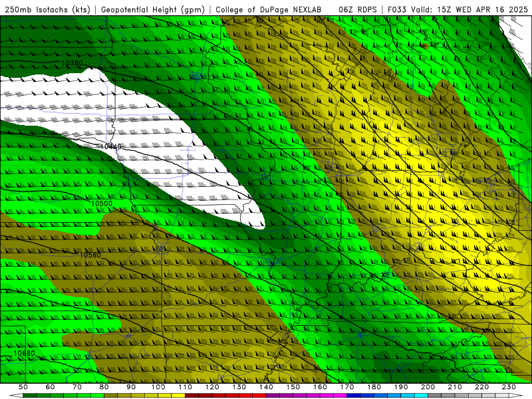Click the 180 value on the color scale
Image resolution: width=532 pixels, height=399 pixels.
[374, 387]
